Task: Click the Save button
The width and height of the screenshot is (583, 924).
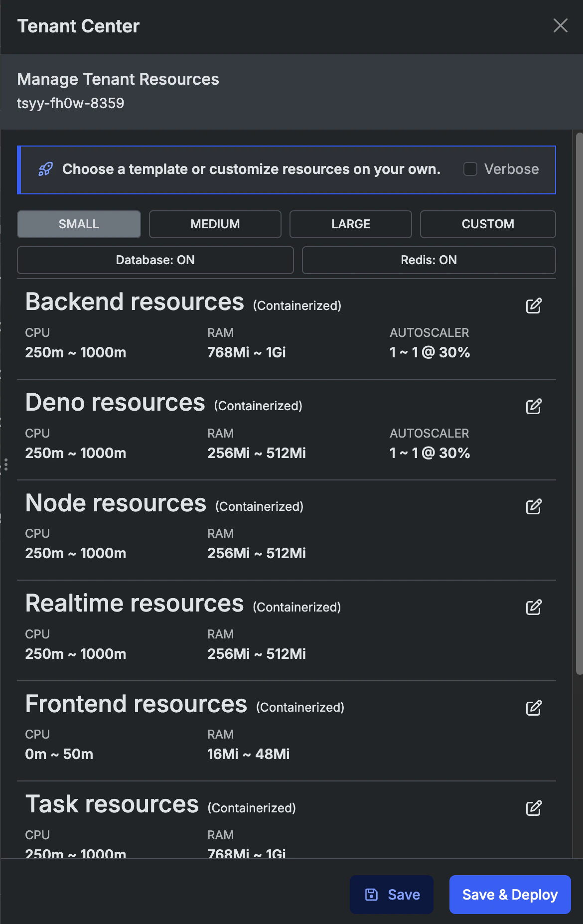Action: [x=392, y=895]
